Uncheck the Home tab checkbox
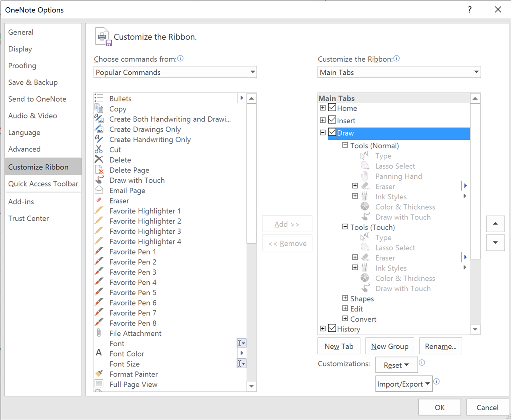Image resolution: width=511 pixels, height=420 pixels. click(x=332, y=107)
